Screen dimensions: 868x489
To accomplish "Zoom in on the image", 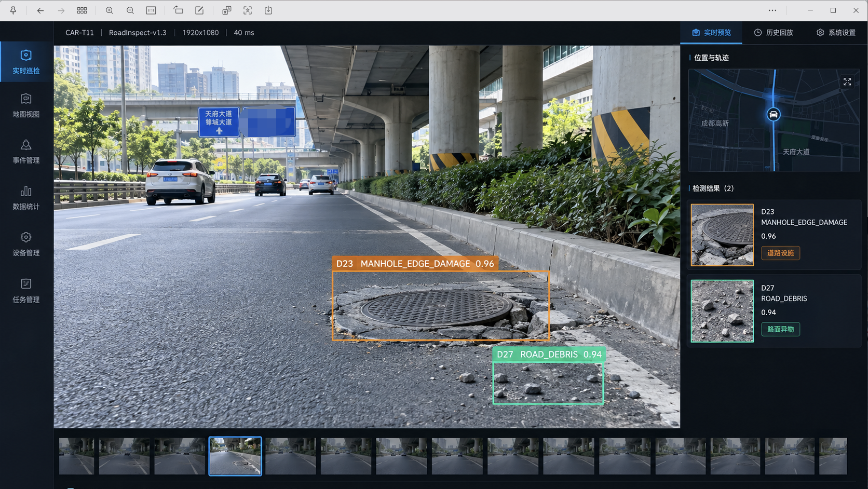I will coord(110,10).
